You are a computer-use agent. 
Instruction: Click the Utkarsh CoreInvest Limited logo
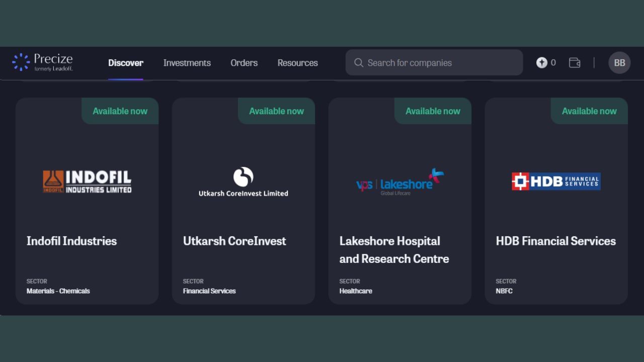(x=244, y=182)
